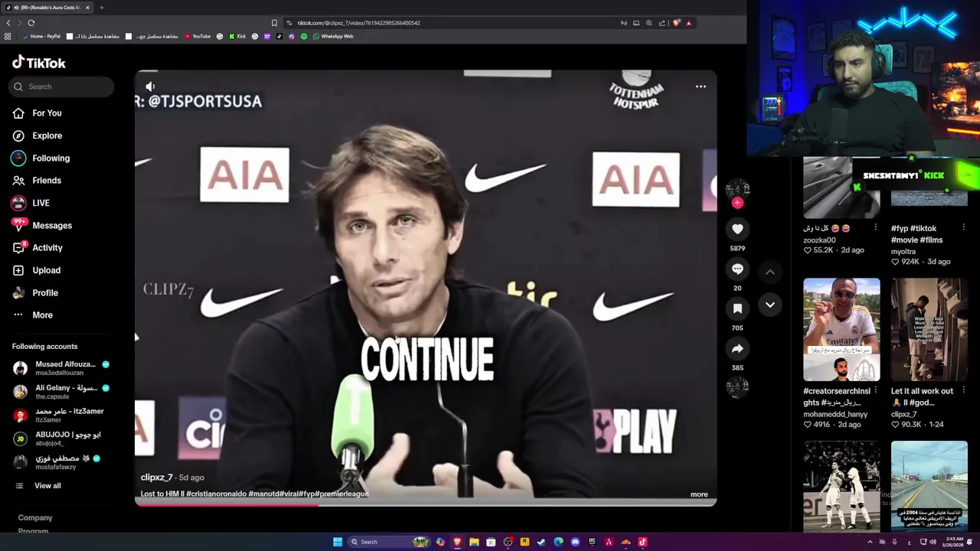
Task: Close the Ronaldo's Aura TikTok tab
Action: click(87, 8)
